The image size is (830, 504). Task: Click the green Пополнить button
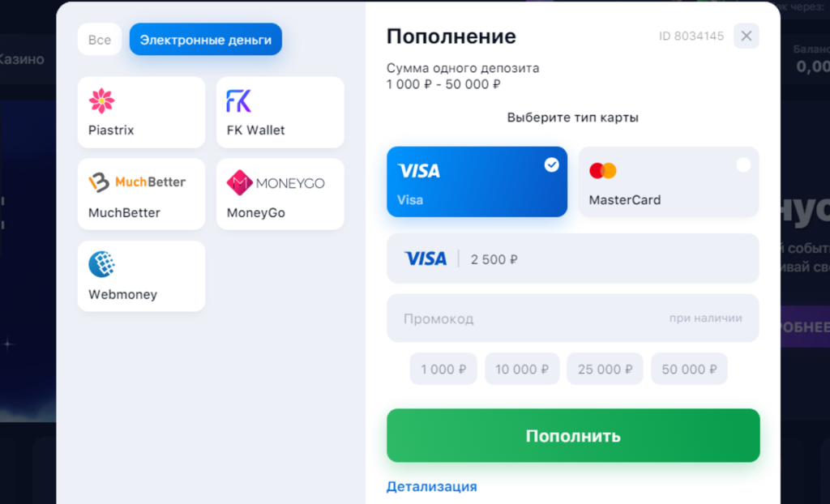(573, 436)
